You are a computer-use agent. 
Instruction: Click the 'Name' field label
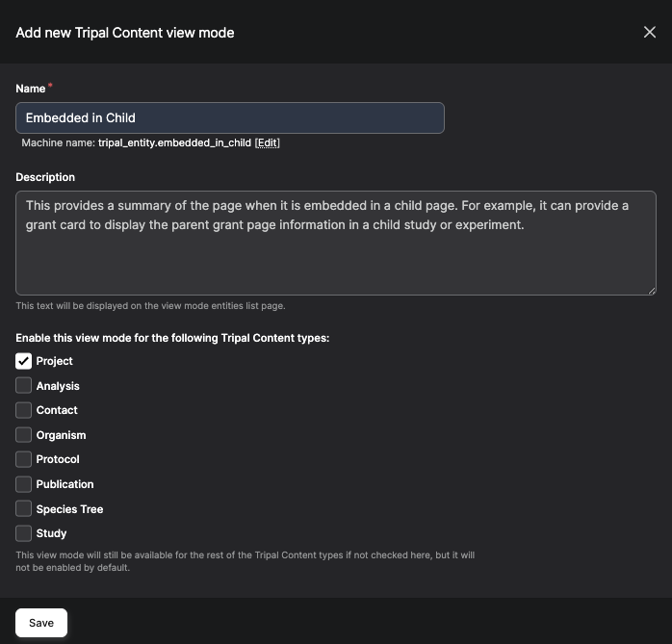point(31,89)
